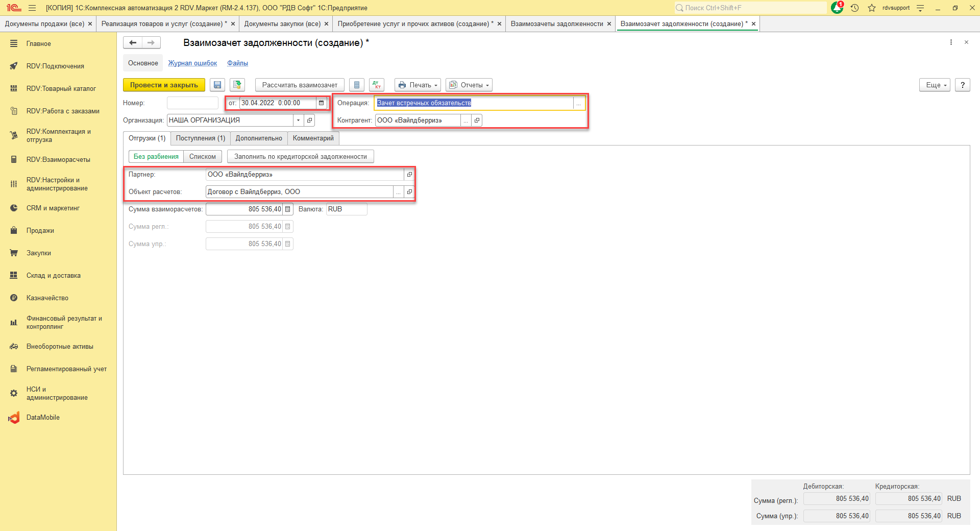Click the post document icon next to save

[237, 85]
